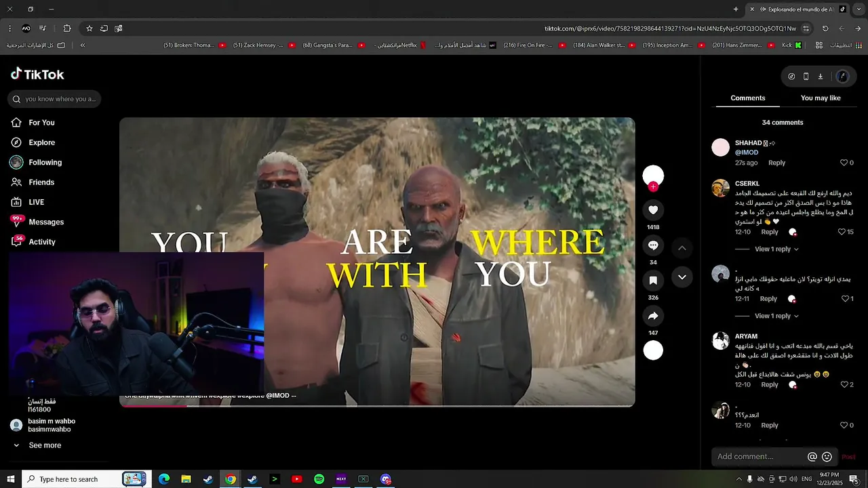Go to next video with down chevron
868x488 pixels.
point(682,277)
